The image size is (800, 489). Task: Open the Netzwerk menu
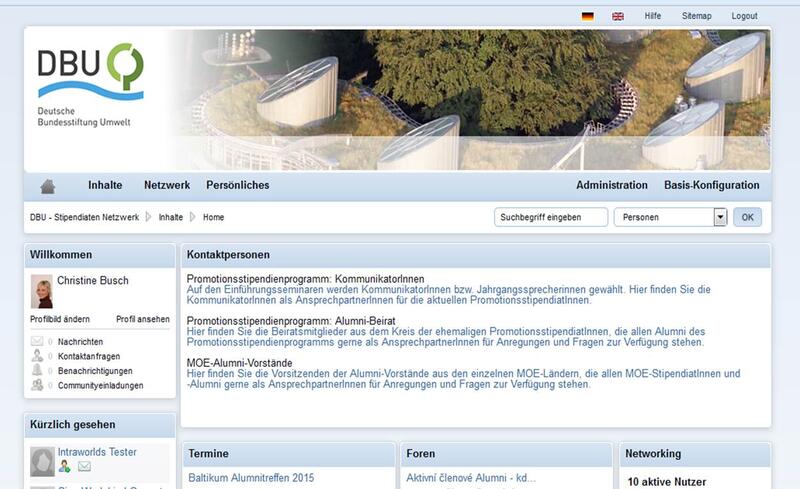(167, 185)
